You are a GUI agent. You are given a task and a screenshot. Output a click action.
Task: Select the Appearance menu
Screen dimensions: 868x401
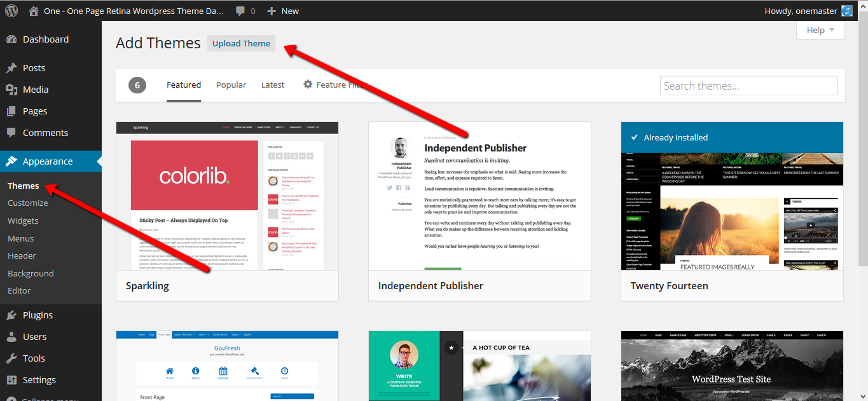51,161
